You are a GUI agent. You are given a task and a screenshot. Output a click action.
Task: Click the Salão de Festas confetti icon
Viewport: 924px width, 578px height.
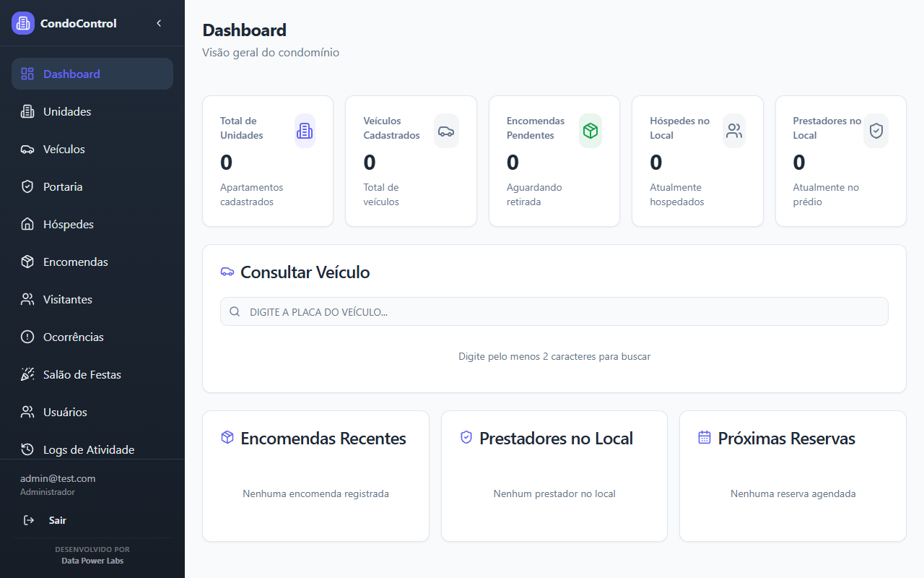point(27,374)
